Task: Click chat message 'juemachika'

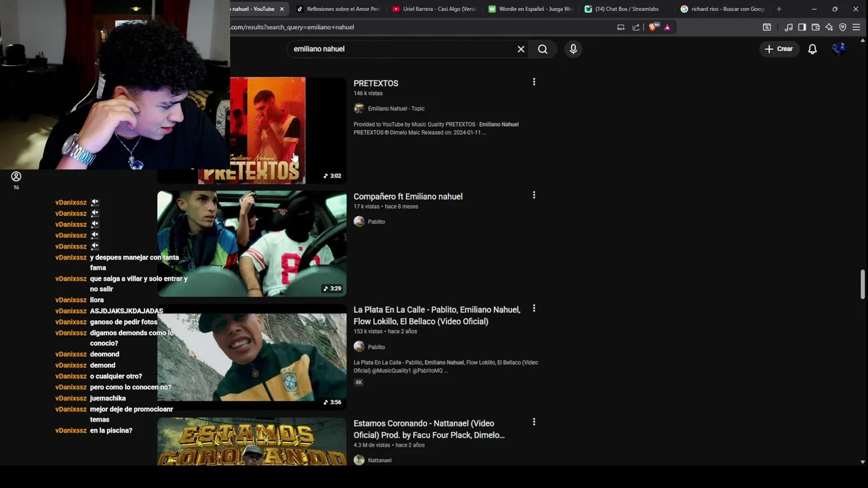Action: pos(108,398)
